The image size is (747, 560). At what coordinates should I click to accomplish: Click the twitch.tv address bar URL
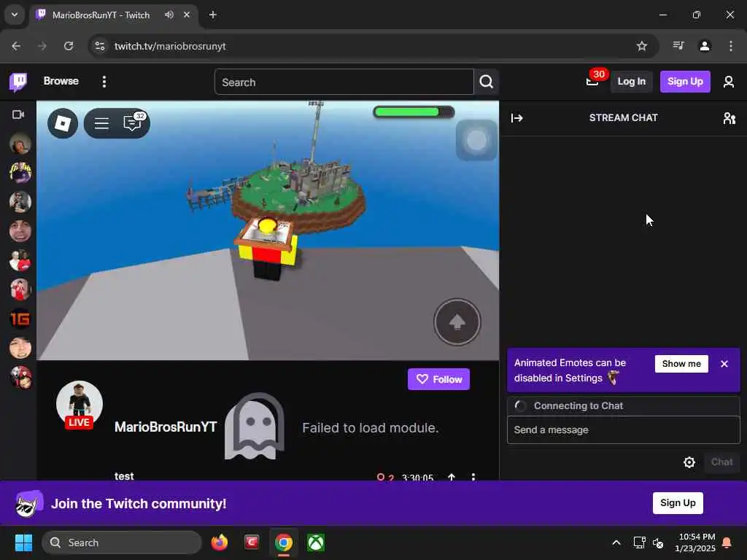(x=170, y=46)
